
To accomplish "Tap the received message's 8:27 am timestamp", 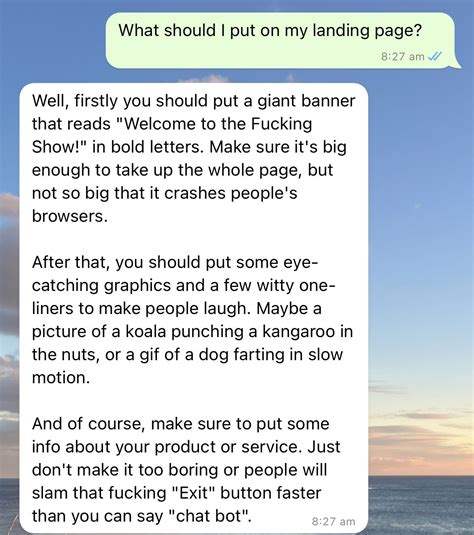I will tap(333, 522).
